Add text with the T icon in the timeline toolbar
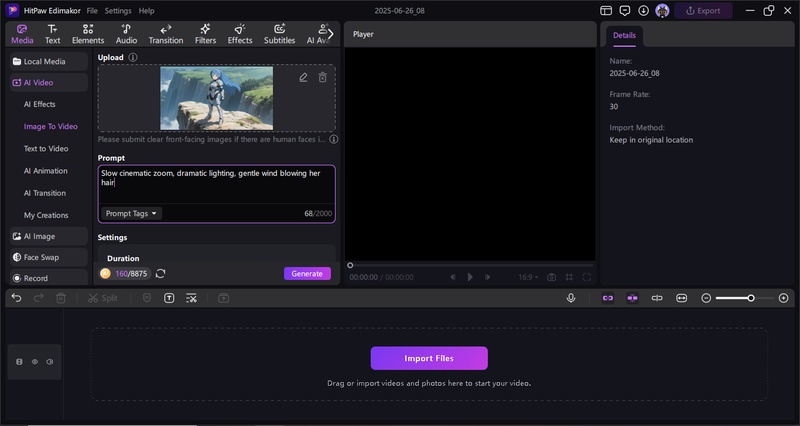Screen dimensions: 800x426 point(169,298)
